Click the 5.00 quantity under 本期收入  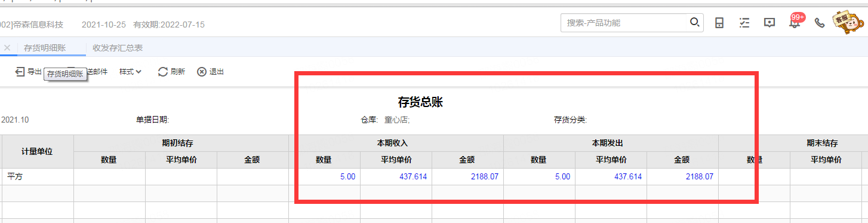click(x=347, y=177)
